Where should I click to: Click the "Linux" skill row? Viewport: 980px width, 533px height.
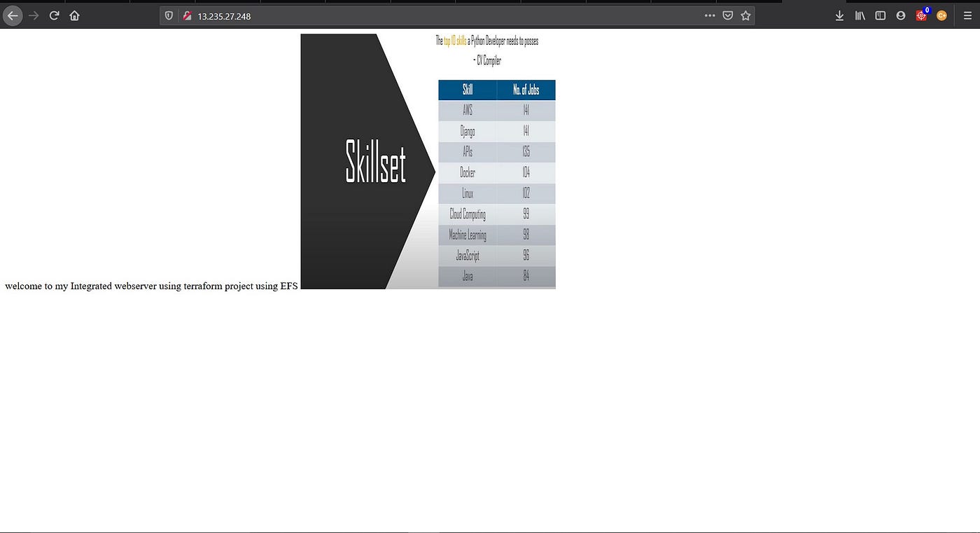tap(497, 193)
